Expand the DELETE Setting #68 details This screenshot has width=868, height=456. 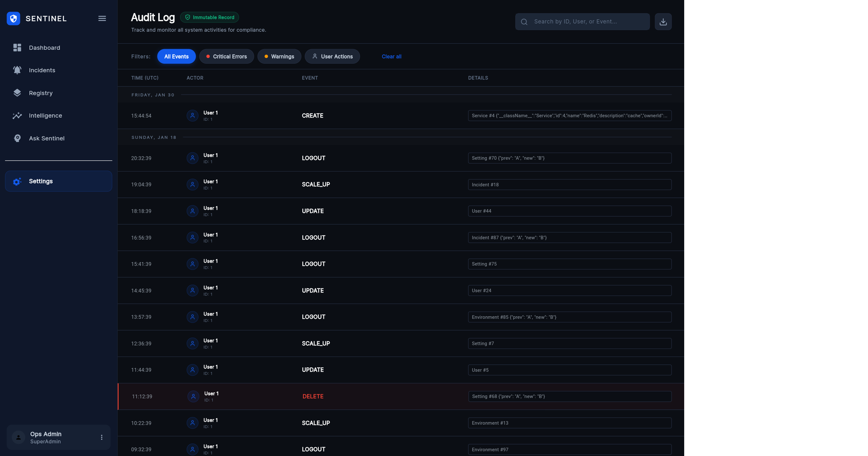pyautogui.click(x=569, y=396)
